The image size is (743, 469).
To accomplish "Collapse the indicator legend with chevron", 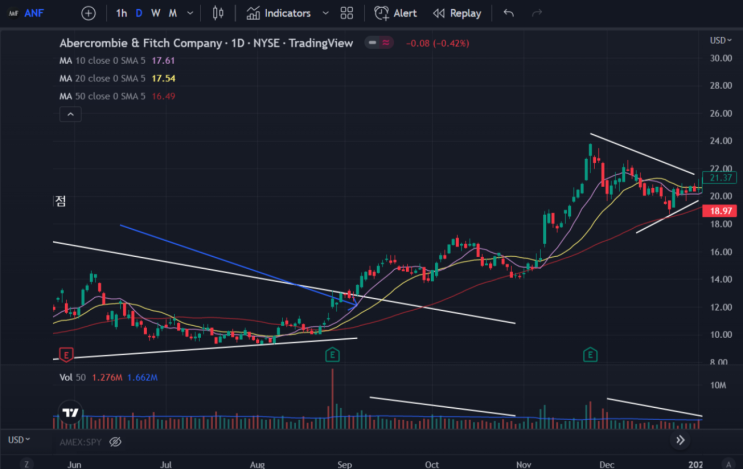I will point(70,114).
